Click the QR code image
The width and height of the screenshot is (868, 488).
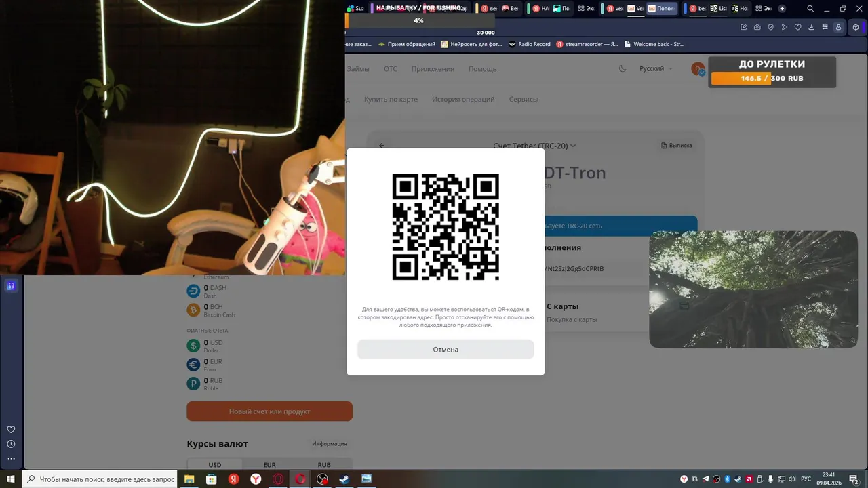pyautogui.click(x=446, y=227)
